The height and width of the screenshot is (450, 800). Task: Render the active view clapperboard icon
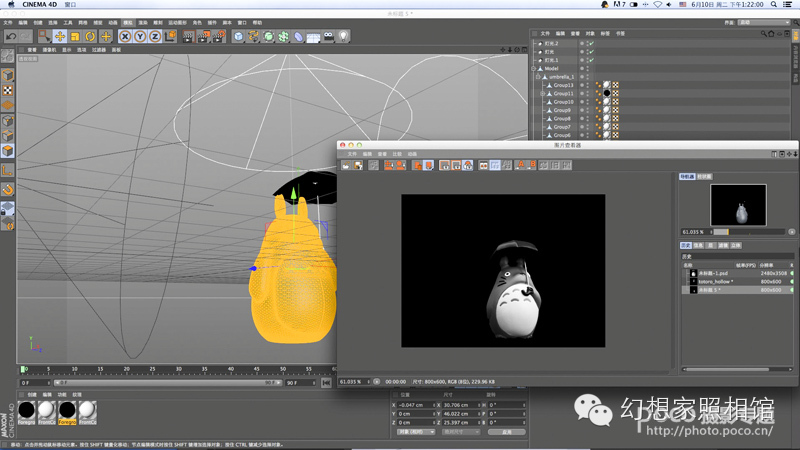tap(188, 36)
